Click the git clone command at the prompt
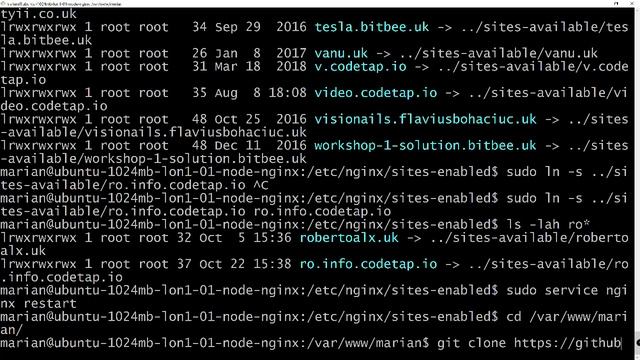This screenshot has width=640, height=360. 529,343
